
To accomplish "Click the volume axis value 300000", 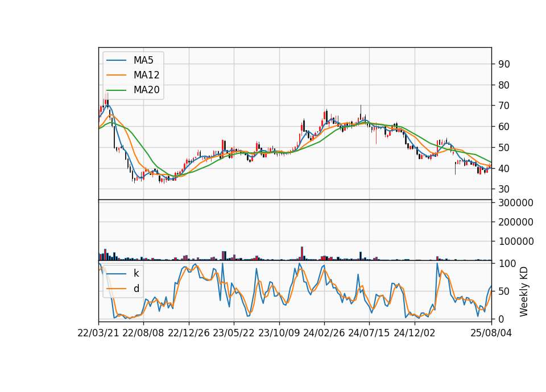I will 516,202.
